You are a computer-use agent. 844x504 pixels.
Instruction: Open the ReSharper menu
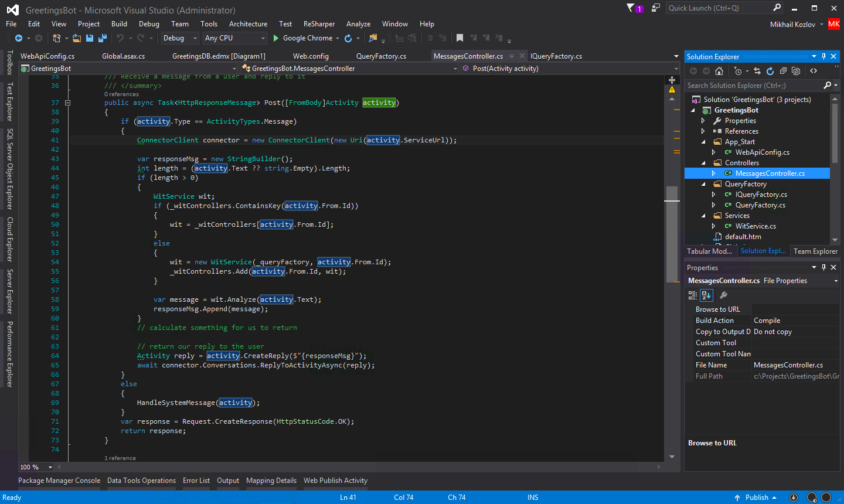point(319,24)
